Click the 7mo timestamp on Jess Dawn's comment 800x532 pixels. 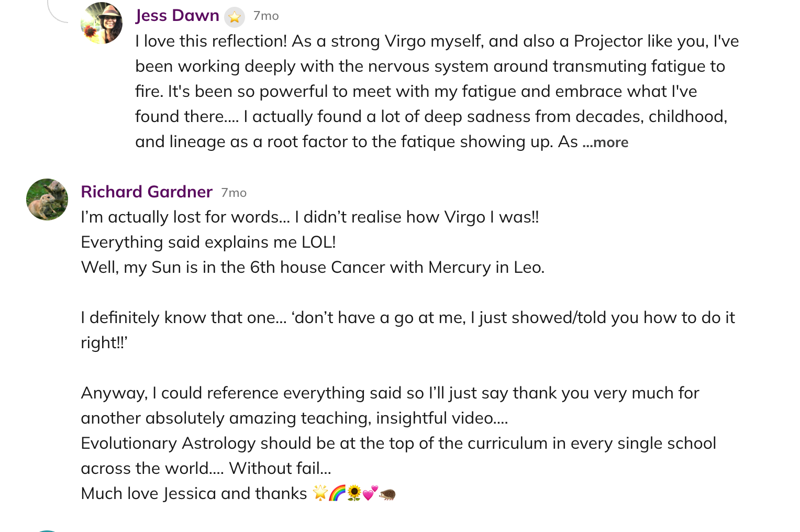[x=266, y=16]
